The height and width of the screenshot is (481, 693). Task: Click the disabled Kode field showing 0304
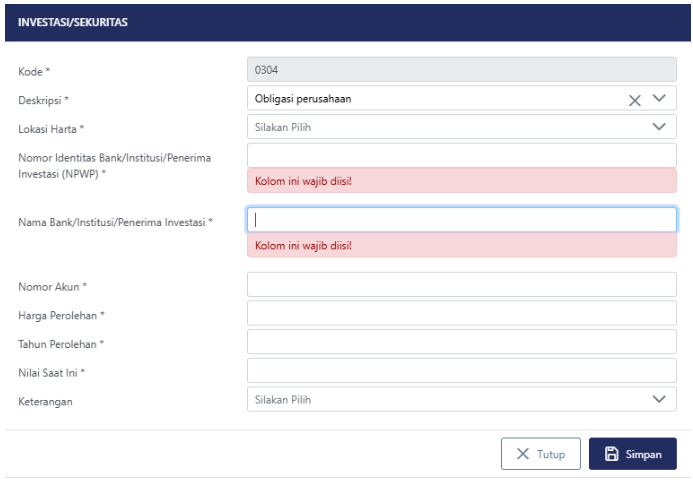[x=461, y=70]
